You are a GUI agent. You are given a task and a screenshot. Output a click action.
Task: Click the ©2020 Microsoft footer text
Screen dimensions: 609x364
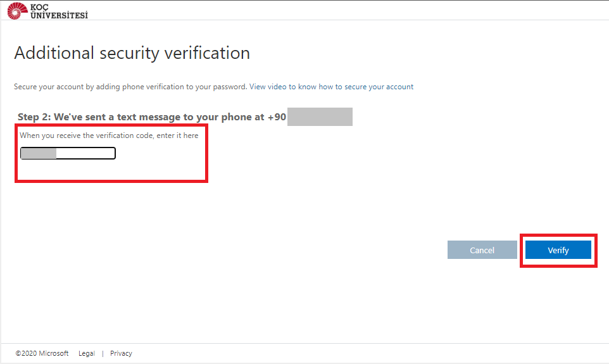[42, 353]
